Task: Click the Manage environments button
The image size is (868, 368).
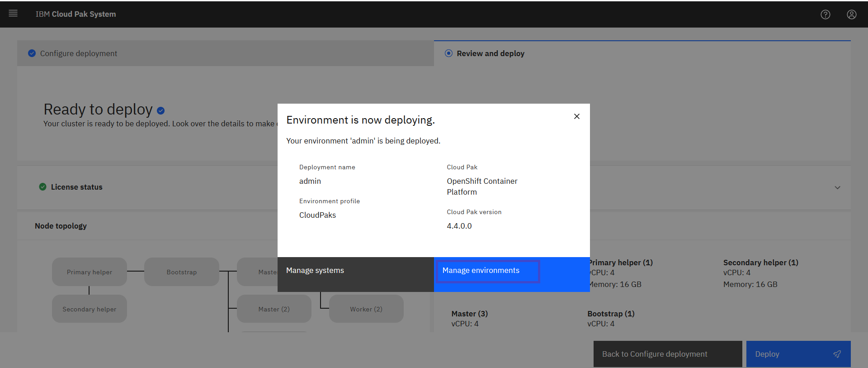Action: click(x=511, y=274)
